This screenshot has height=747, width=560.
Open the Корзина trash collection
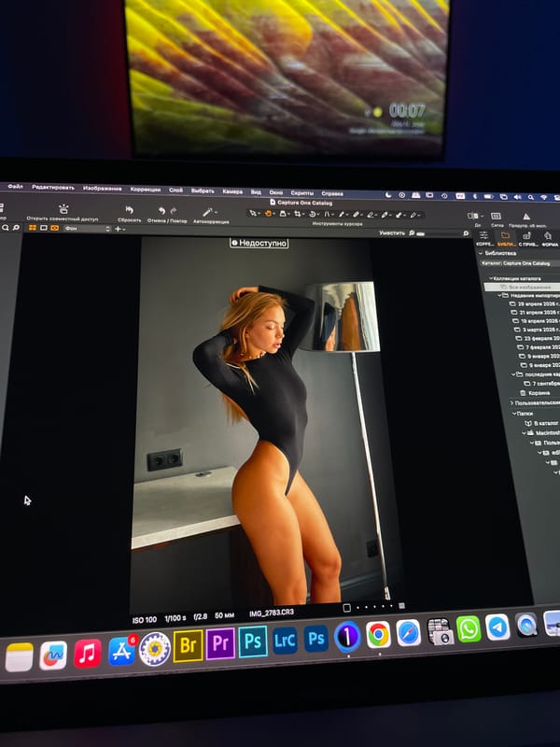point(535,393)
